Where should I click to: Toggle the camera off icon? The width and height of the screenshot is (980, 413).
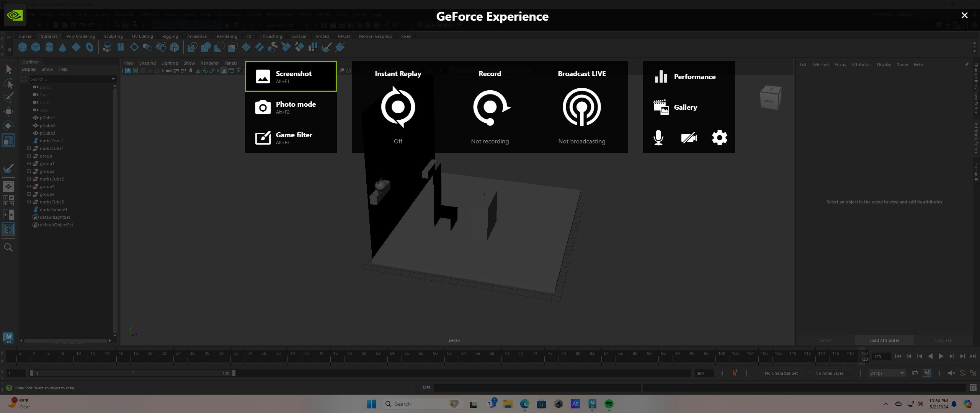tap(689, 138)
